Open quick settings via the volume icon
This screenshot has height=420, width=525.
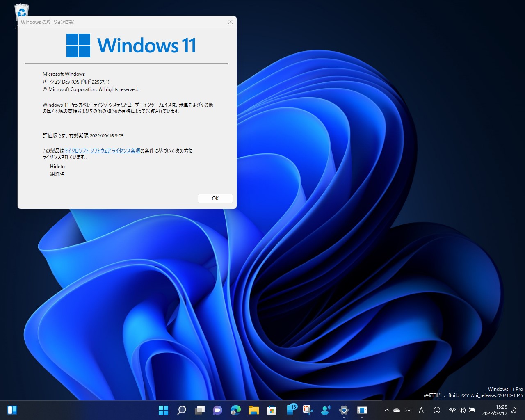(x=462, y=410)
